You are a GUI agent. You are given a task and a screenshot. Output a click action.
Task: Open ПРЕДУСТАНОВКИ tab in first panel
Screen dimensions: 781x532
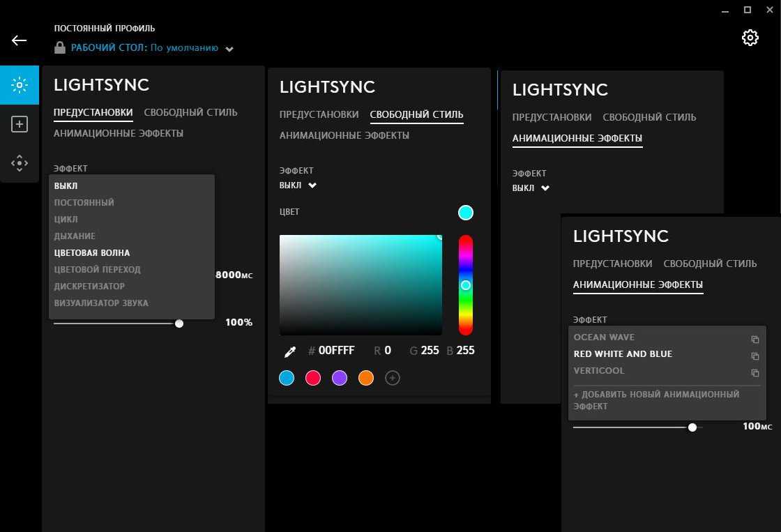pos(93,112)
